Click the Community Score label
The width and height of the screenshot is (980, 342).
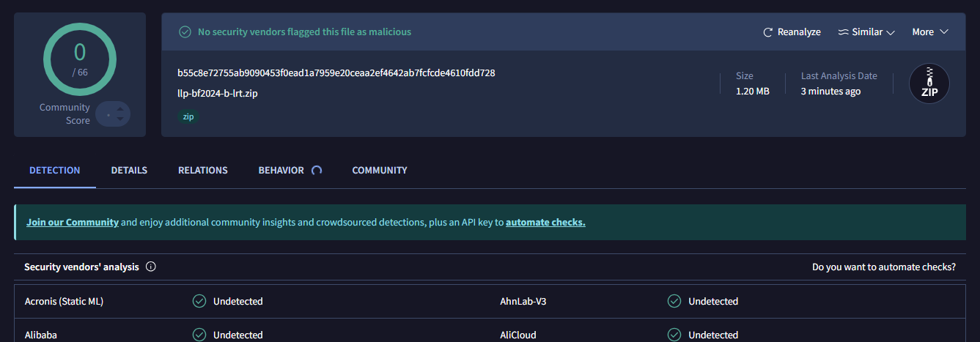tap(65, 114)
